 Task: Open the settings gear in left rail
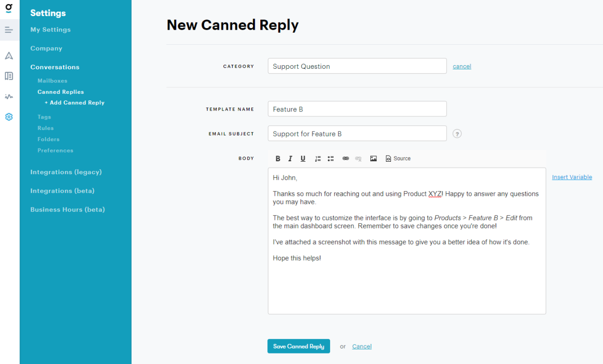[x=9, y=117]
